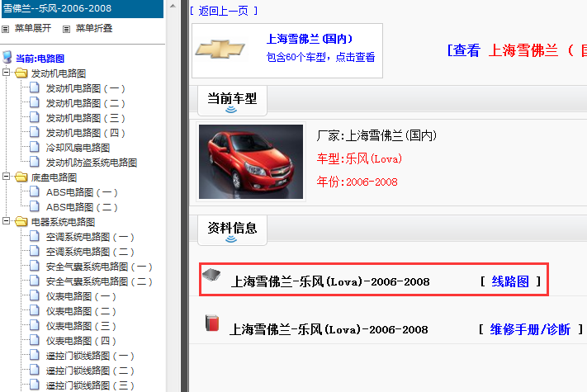The image size is (587, 392).
Task: Click page icon of 安全气囊系统电路图（二）
Action: point(35,281)
